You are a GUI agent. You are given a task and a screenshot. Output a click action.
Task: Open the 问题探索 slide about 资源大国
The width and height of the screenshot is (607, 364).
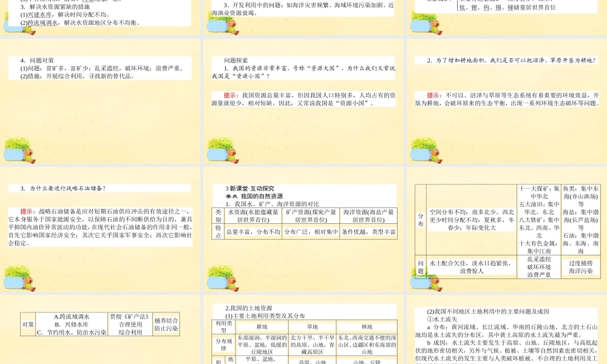(303, 101)
